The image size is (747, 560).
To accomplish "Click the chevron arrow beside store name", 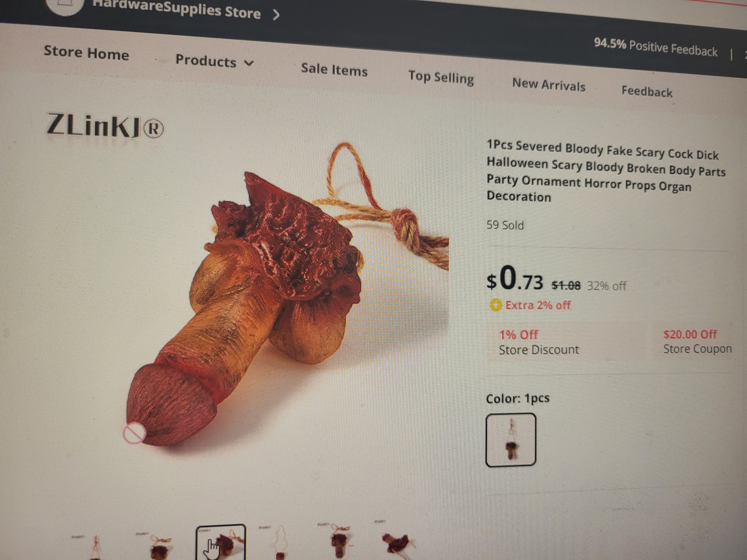I will (276, 15).
